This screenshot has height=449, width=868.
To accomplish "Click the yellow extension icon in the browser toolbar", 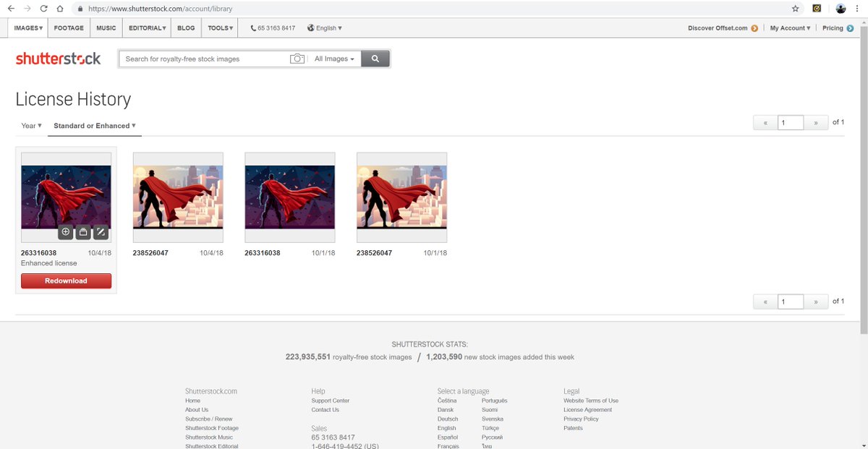I will [817, 9].
